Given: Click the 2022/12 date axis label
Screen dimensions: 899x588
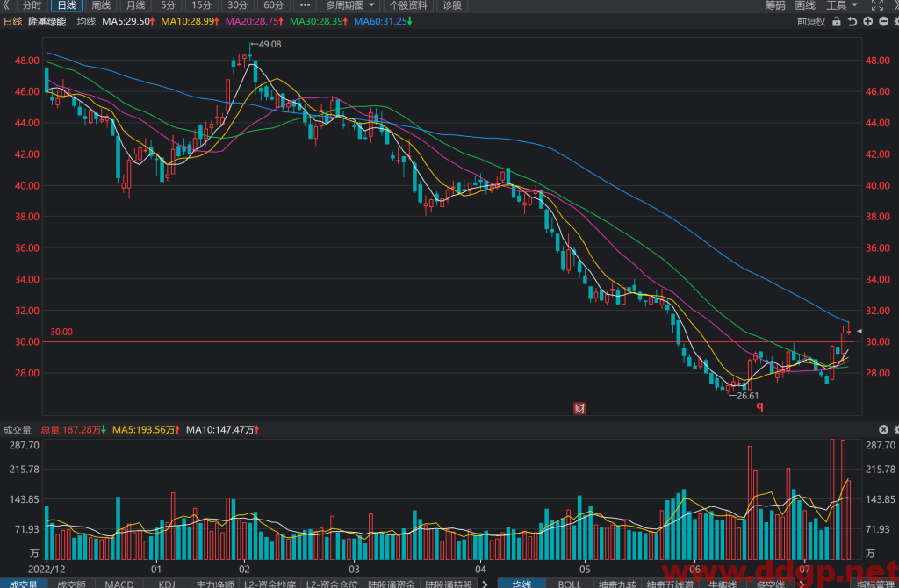Looking at the screenshot, I should point(47,569).
